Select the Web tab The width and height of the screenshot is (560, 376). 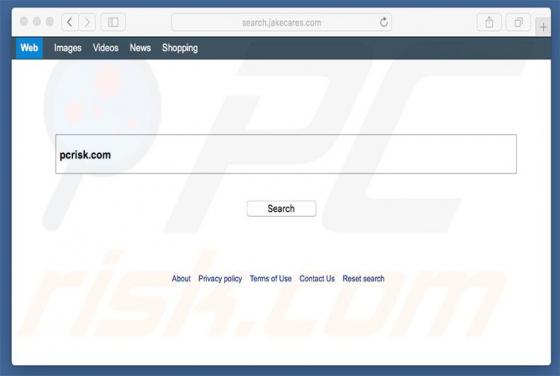point(29,48)
